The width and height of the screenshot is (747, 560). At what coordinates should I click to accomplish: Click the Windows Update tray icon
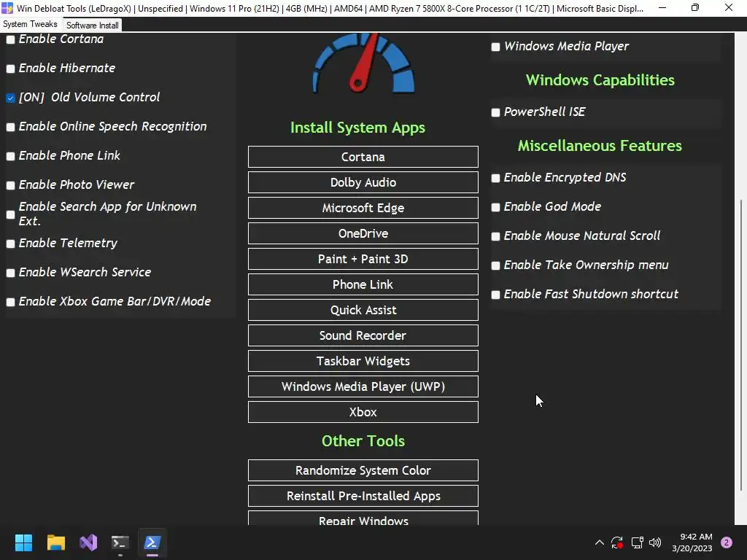point(617,542)
